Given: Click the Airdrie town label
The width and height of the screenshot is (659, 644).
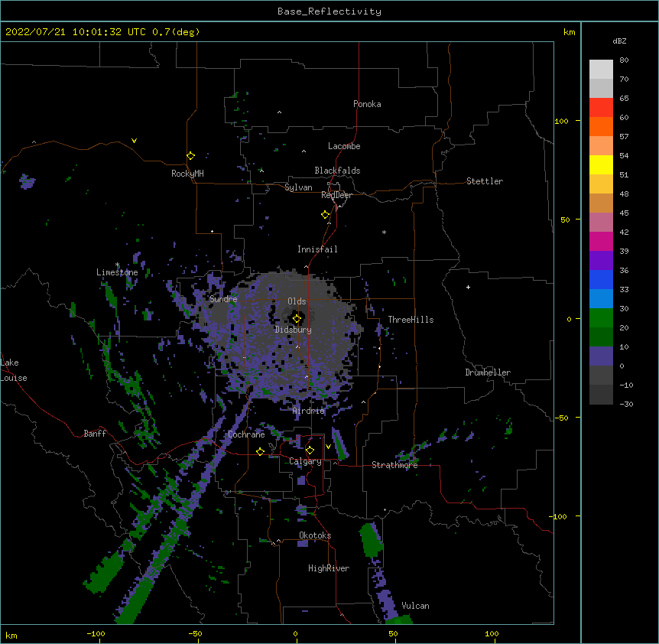Looking at the screenshot, I should pyautogui.click(x=309, y=411).
